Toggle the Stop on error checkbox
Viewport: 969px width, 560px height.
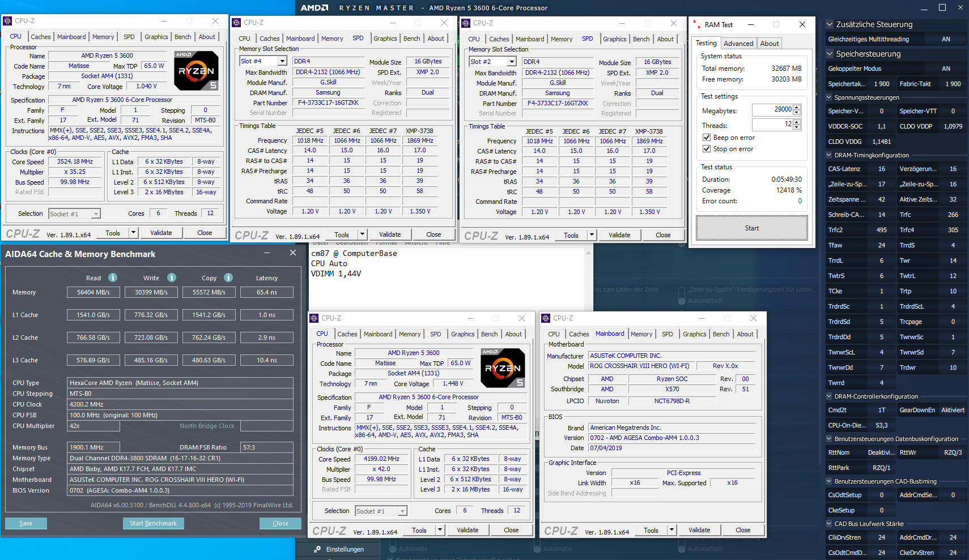[707, 149]
